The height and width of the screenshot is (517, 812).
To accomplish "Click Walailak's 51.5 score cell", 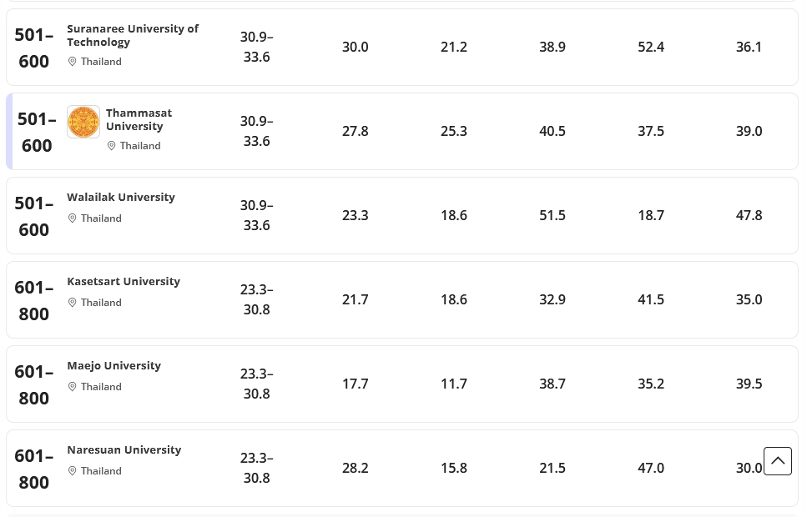I will coord(552,215).
